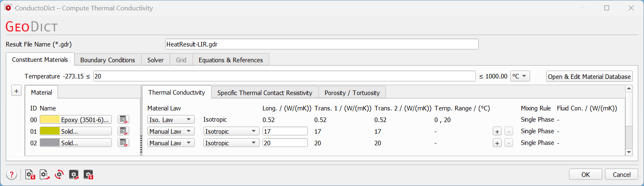Viewport: 644px width, 186px height.
Task: Add temperature range for material 01 row
Action: pos(497,131)
